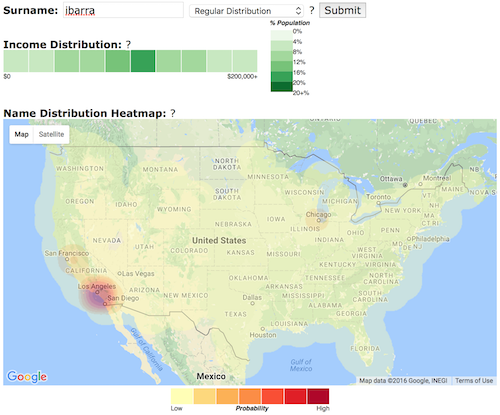This screenshot has width=500, height=415.
Task: Click the 'Mexico' country label on the map
Action: point(211,376)
